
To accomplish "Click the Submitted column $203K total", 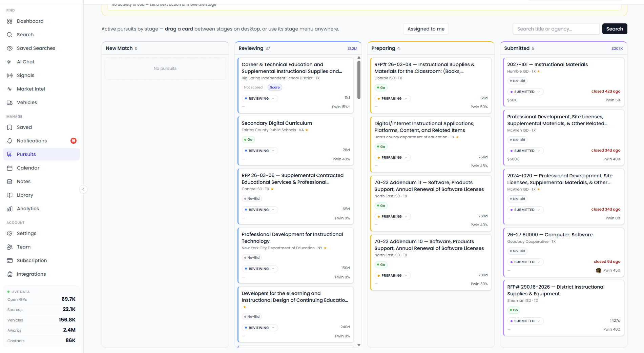I will click(x=617, y=48).
